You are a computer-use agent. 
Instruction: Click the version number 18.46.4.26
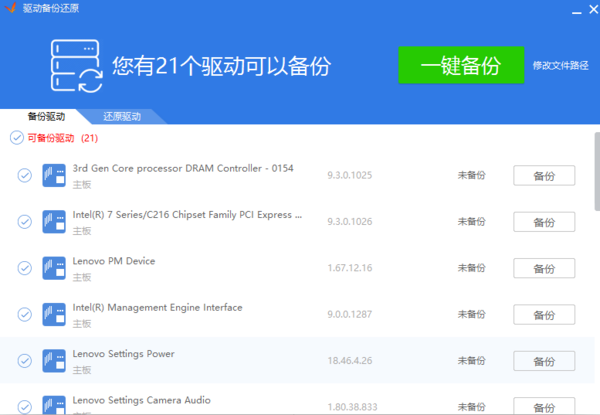point(350,360)
